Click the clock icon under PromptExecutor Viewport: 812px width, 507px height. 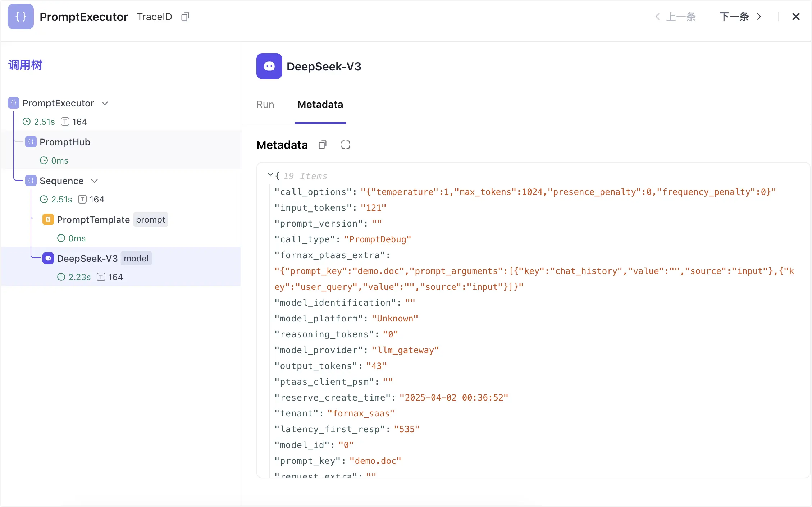tap(27, 122)
